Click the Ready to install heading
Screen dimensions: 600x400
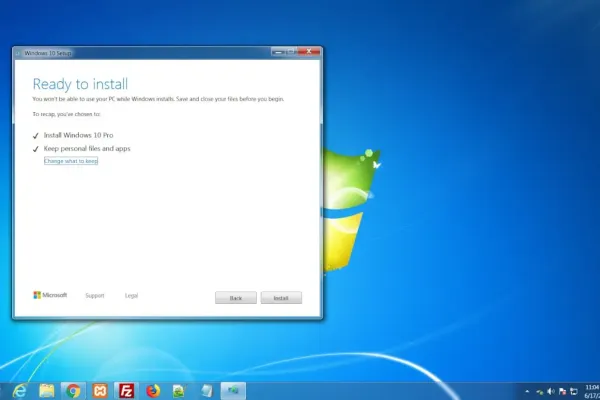(x=80, y=84)
